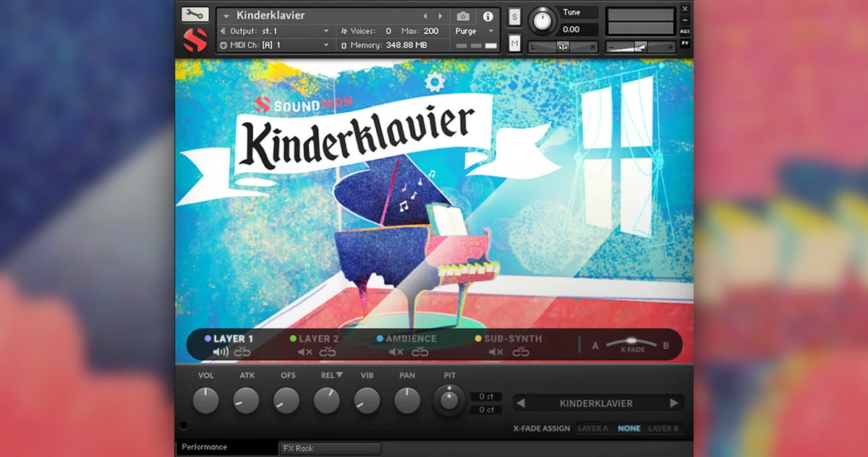
Task: Mute Layer 1 with its speaker icon
Action: pyautogui.click(x=221, y=352)
